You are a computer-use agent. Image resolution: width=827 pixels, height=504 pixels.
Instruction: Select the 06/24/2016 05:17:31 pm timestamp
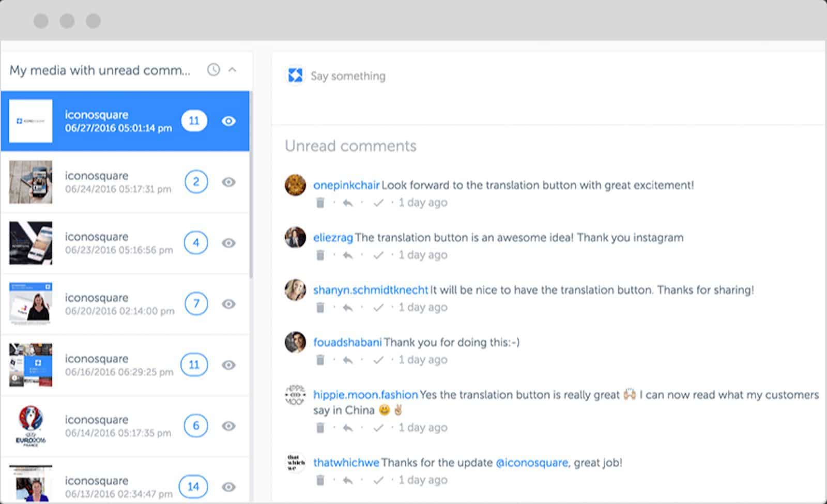[118, 189]
